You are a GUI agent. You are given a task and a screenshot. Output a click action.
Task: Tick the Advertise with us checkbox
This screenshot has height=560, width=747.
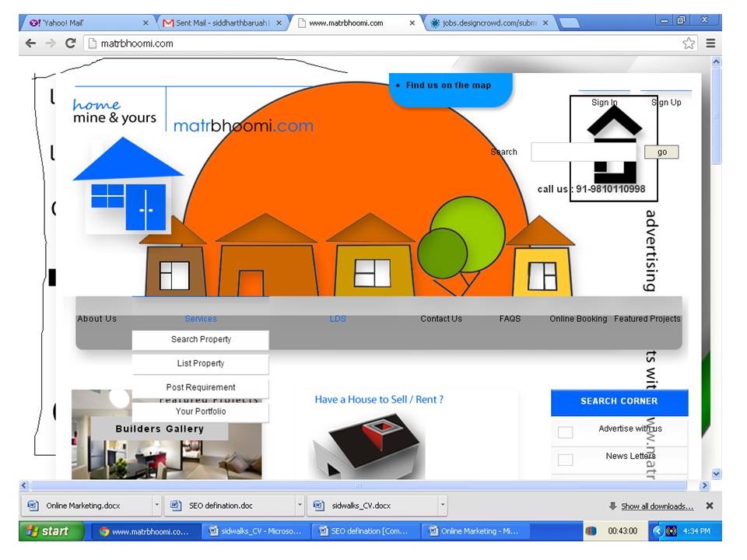pos(566,432)
